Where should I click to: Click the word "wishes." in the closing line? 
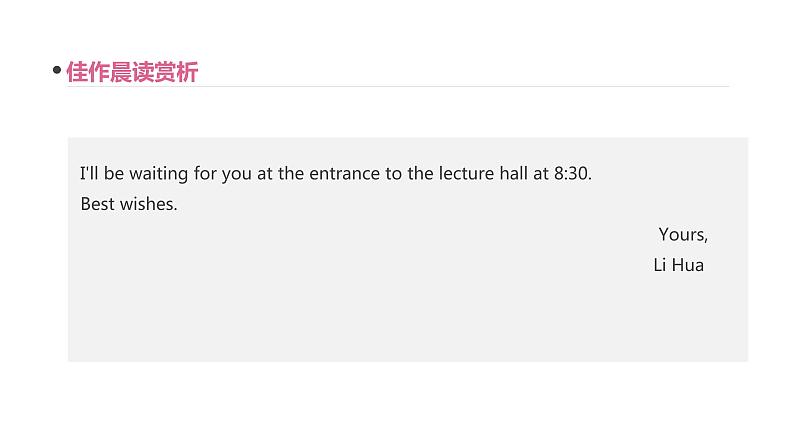click(148, 204)
